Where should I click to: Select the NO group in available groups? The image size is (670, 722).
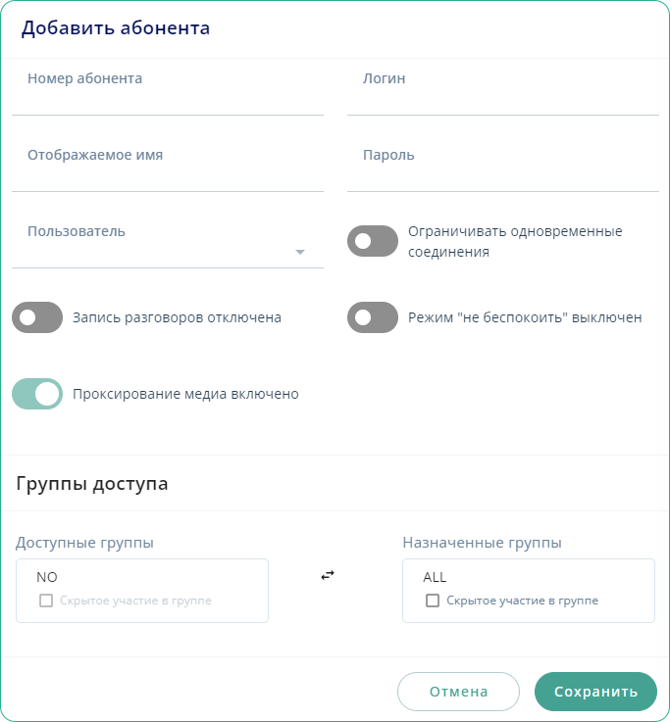[48, 577]
